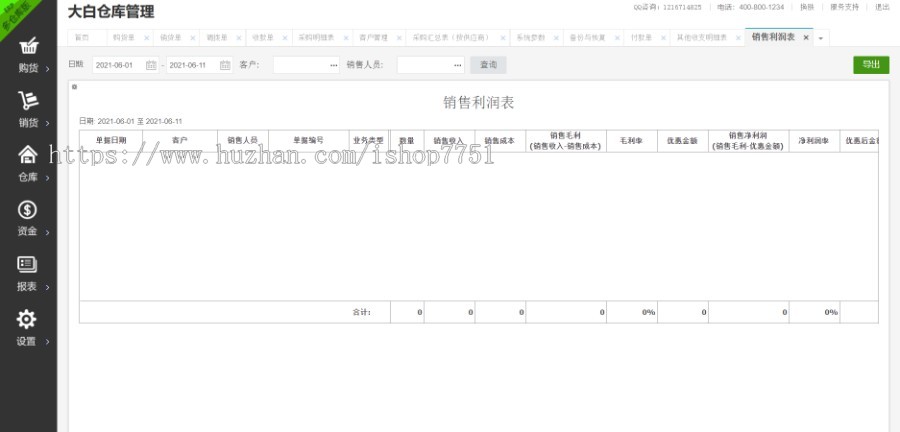The height and width of the screenshot is (432, 900).
Task: Switch to the 备份与恢复 tab
Action: pyautogui.click(x=587, y=38)
